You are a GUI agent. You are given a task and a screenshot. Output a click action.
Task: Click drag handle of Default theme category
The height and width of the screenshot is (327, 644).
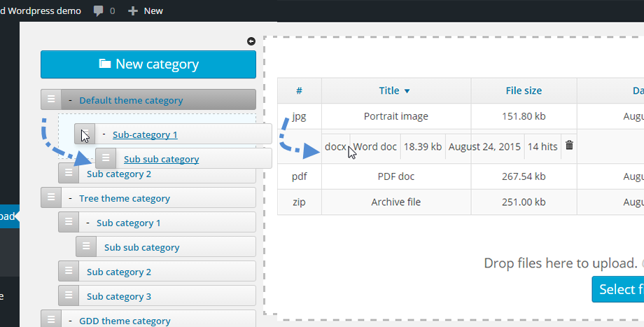(50, 100)
